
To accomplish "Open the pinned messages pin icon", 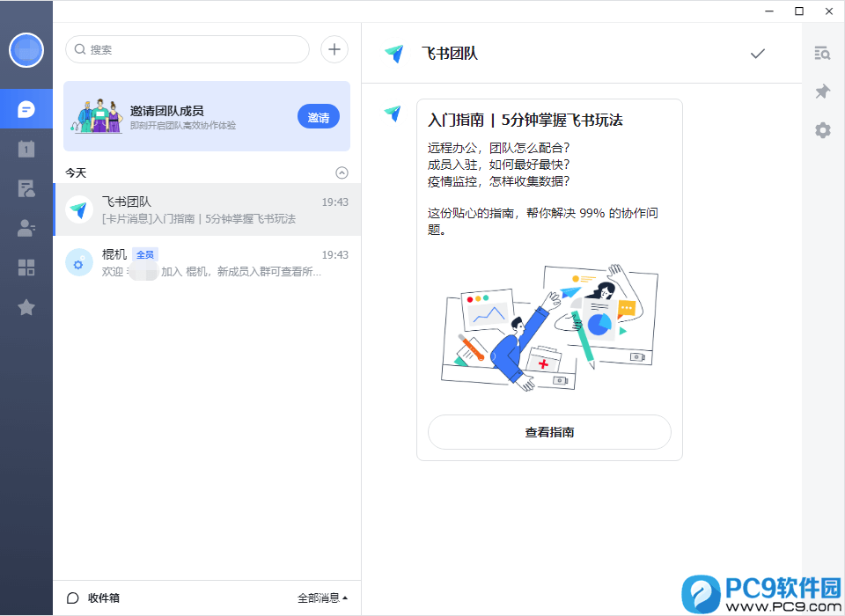I will 822,92.
